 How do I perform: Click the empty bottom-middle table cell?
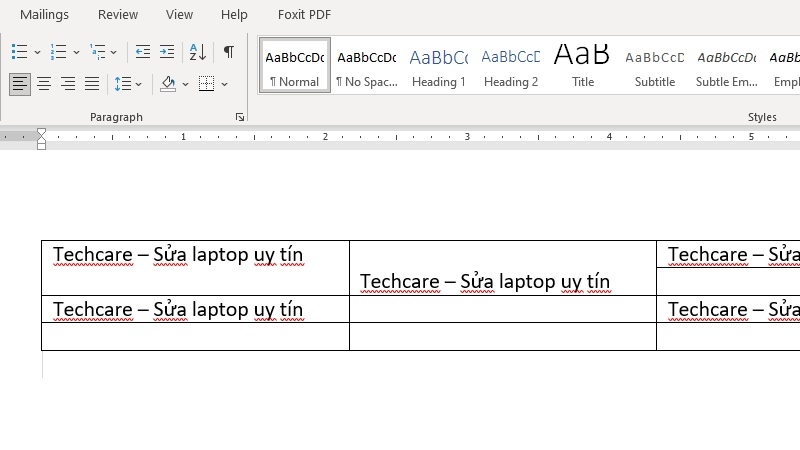503,337
